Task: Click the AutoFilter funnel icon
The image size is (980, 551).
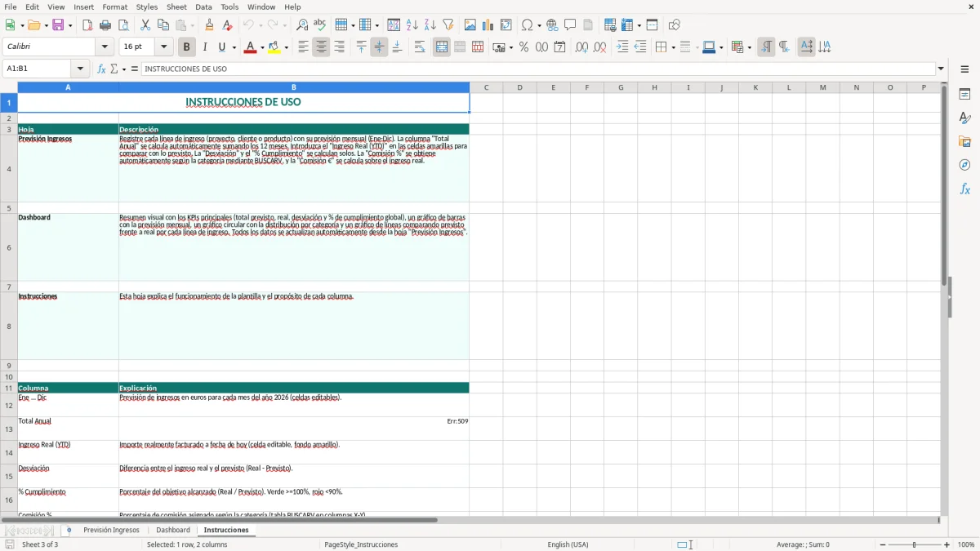Action: pyautogui.click(x=448, y=25)
